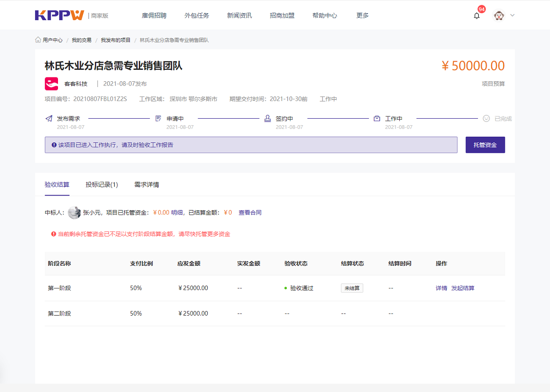
Task: Click the 已完成 smiley icon
Action: pos(486,119)
